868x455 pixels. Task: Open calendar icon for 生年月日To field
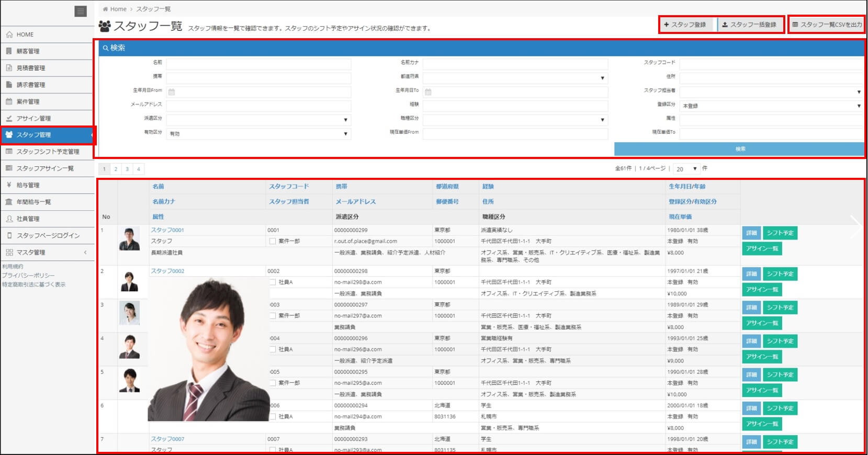[x=428, y=92]
